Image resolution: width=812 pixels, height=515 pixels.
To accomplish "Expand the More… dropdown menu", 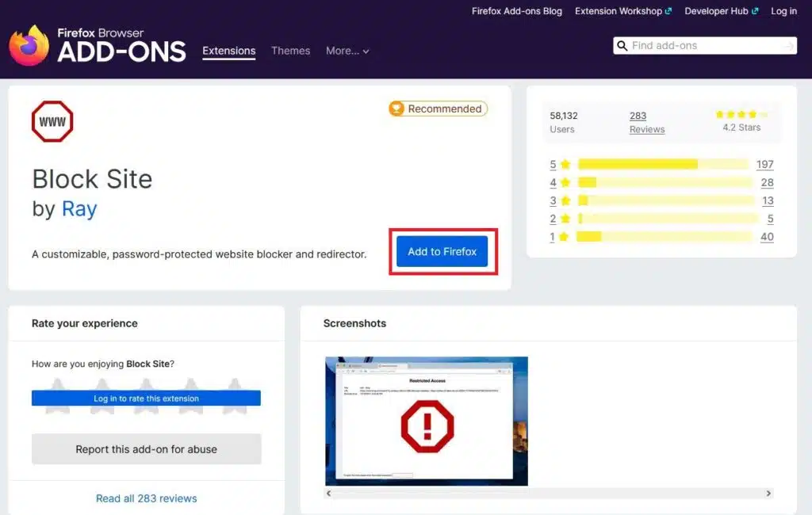I will 347,51.
